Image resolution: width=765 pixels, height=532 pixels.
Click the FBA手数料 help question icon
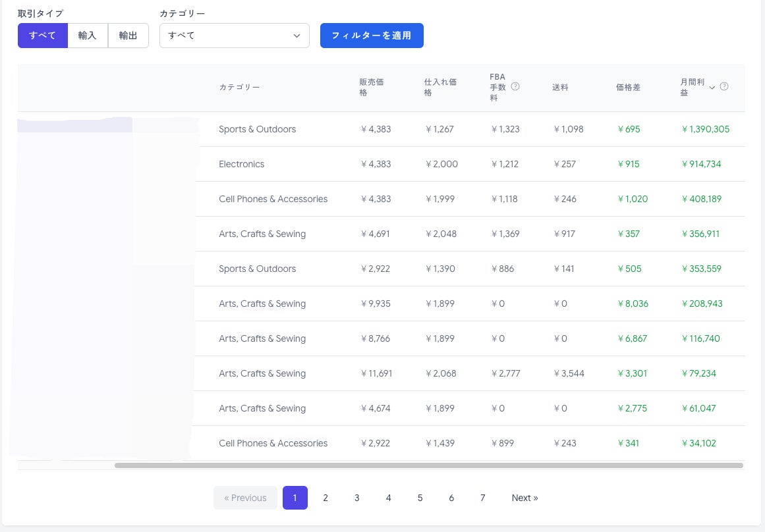tap(515, 87)
